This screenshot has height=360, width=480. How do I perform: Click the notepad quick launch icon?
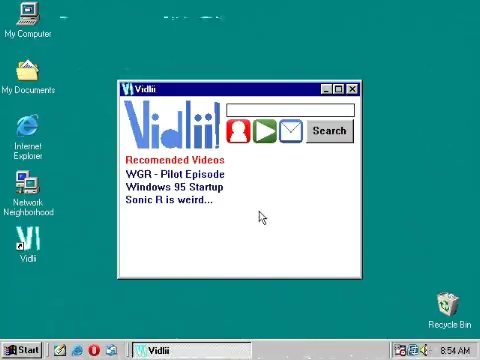coord(60,350)
